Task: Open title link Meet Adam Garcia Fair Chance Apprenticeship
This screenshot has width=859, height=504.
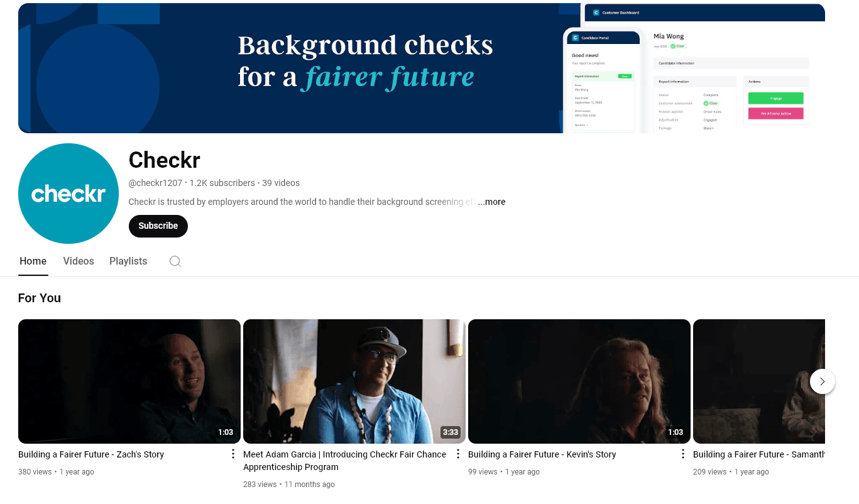Action: click(x=345, y=461)
